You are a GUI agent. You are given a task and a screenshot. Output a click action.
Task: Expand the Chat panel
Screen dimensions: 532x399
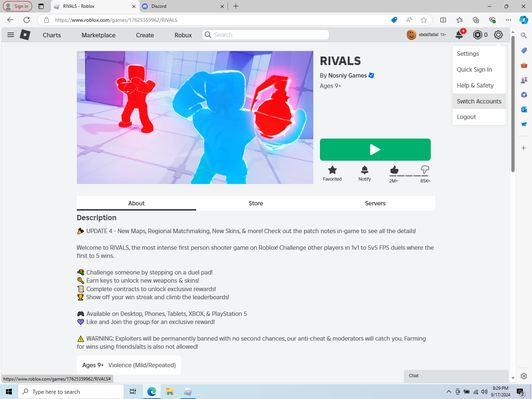[456, 376]
